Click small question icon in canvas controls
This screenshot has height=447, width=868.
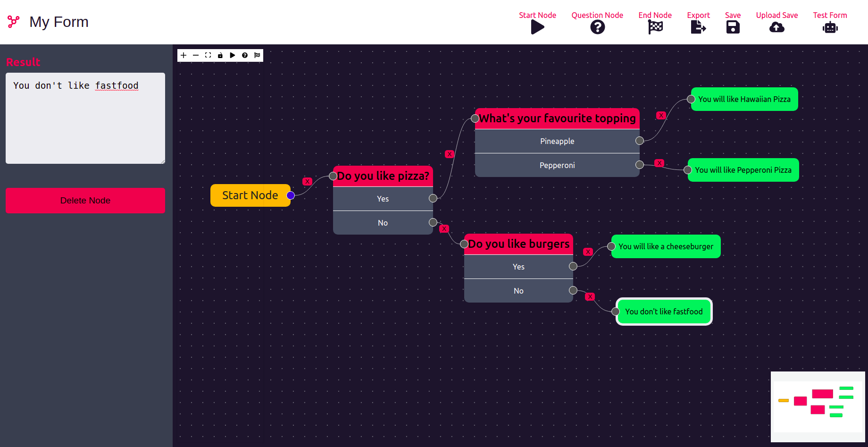click(245, 55)
